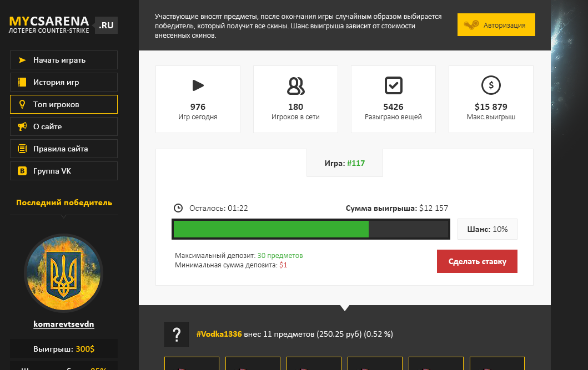Open the Начать играть menu item
Image resolution: width=588 pixels, height=370 pixels.
(x=64, y=60)
